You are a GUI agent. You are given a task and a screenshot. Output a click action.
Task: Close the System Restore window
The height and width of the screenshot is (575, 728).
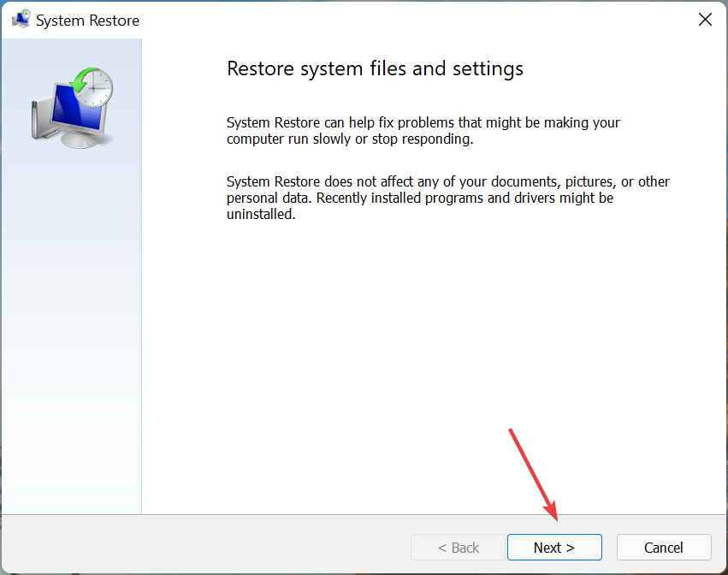tap(705, 19)
